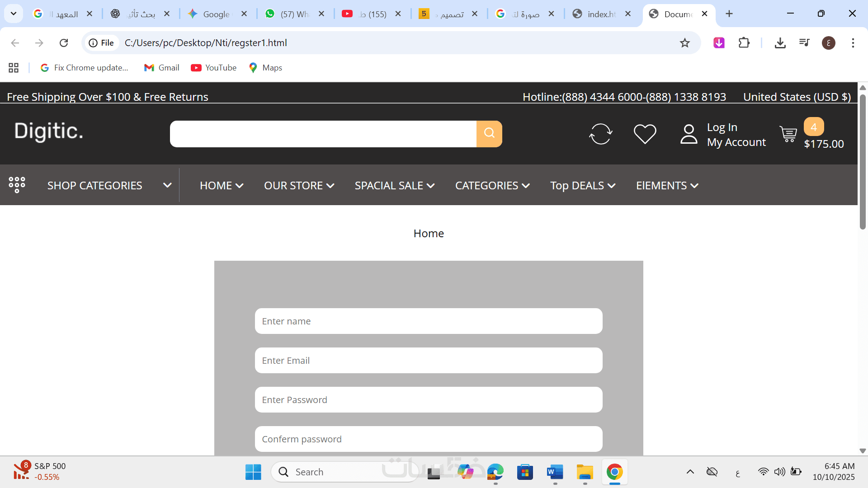Click the Enter Password field
This screenshot has width=868, height=488.
[x=428, y=400]
